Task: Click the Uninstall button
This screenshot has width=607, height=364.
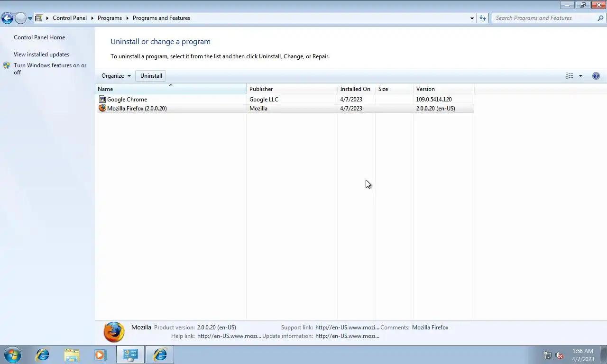Action: tap(151, 76)
